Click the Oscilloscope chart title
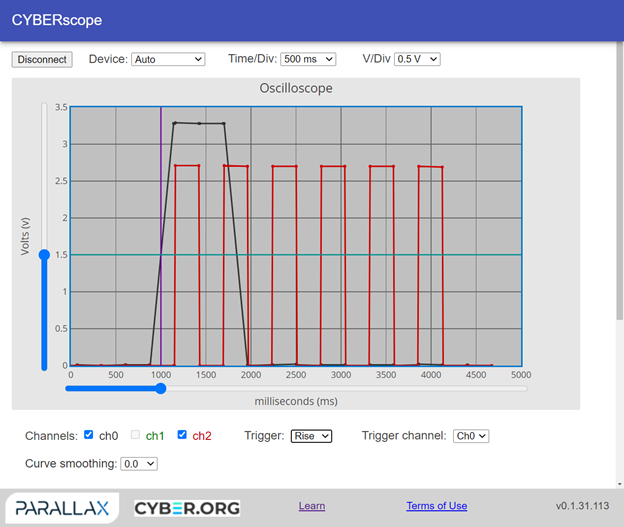Image resolution: width=624 pixels, height=527 pixels. point(296,88)
